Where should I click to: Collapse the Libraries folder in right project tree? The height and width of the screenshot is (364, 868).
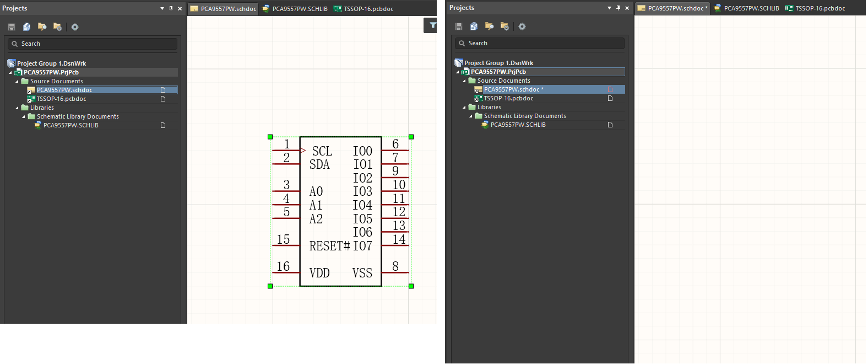[x=464, y=107]
